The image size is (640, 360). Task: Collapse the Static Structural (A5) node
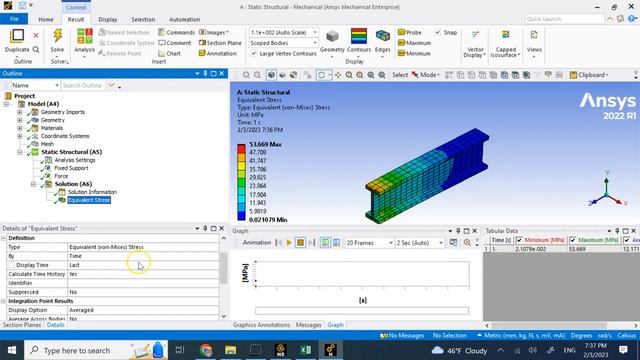pos(20,152)
